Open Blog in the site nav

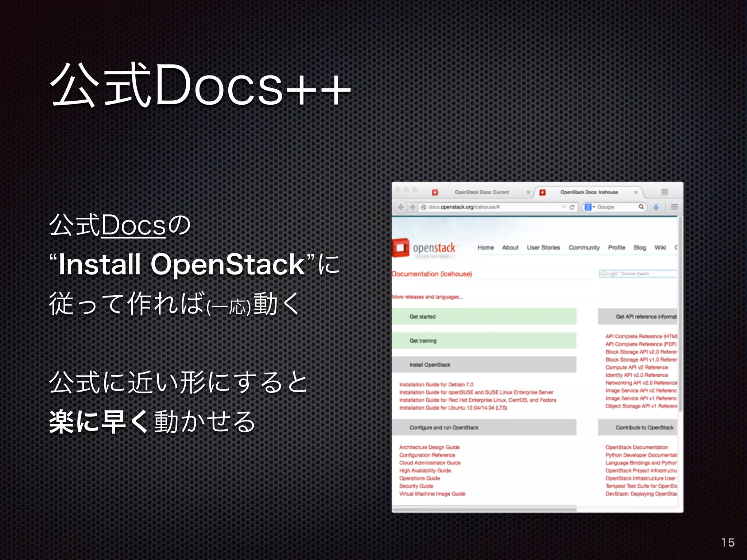tap(640, 248)
